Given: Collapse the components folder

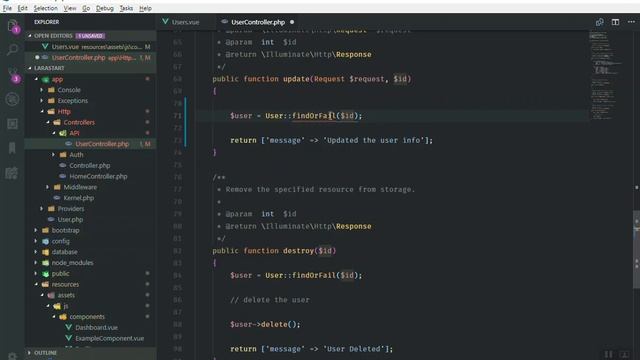Looking at the screenshot, I should tap(53, 317).
